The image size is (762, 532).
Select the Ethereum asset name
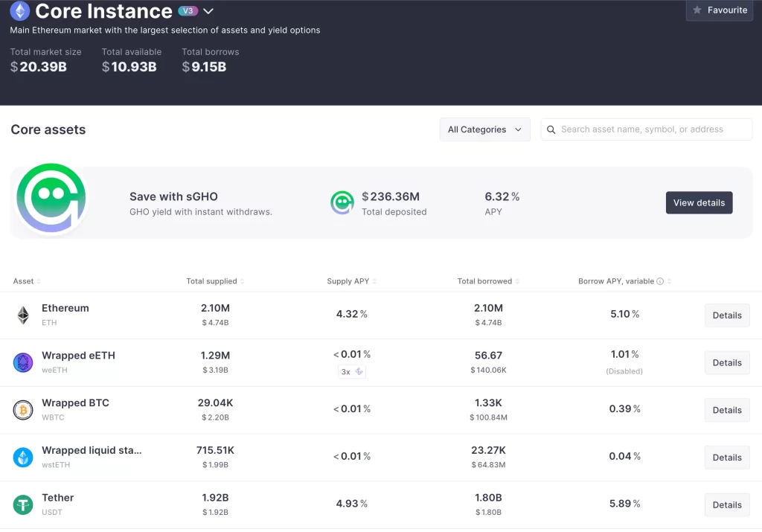(x=65, y=308)
